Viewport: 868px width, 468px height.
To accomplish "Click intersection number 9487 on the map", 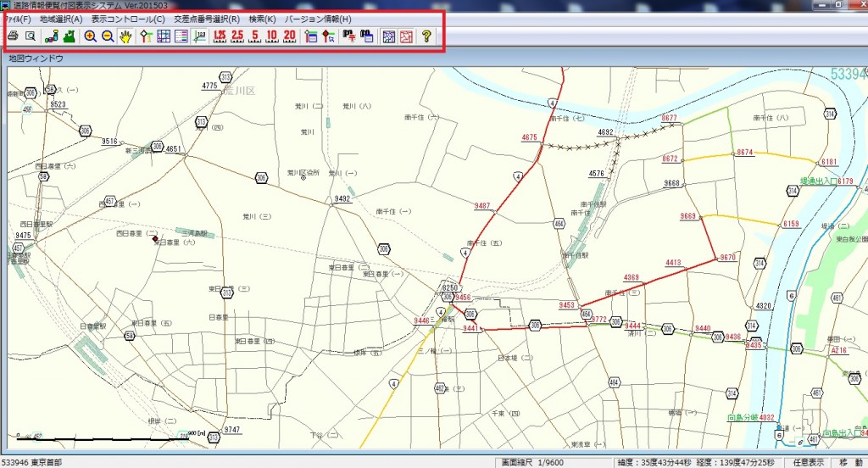I will pyautogui.click(x=482, y=205).
